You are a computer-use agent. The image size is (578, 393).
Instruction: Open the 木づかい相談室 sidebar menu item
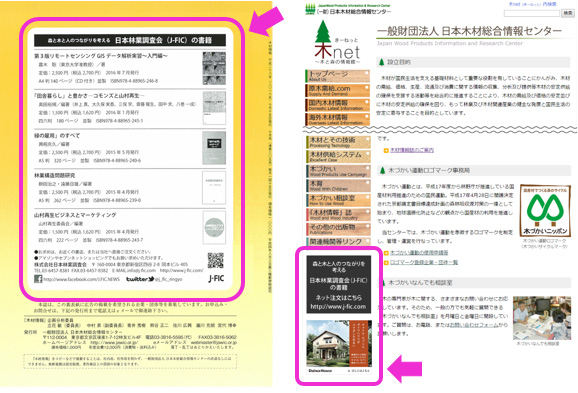[x=338, y=200]
